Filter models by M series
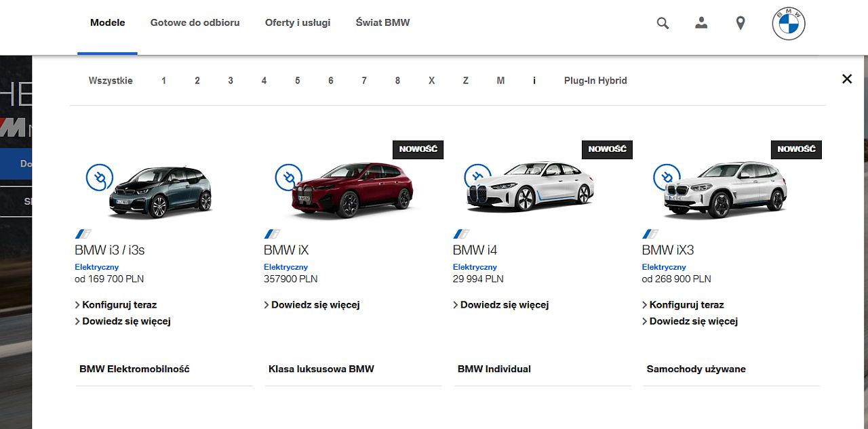 (x=500, y=81)
